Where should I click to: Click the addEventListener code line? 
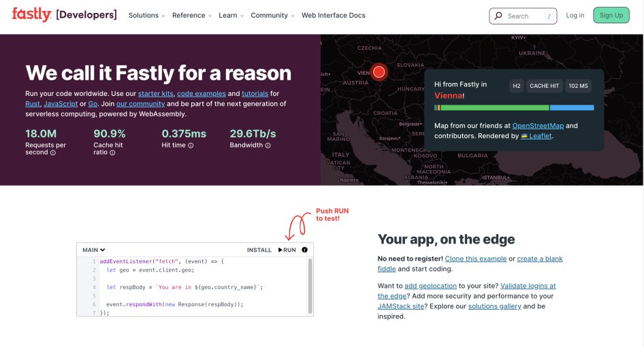pyautogui.click(x=162, y=261)
